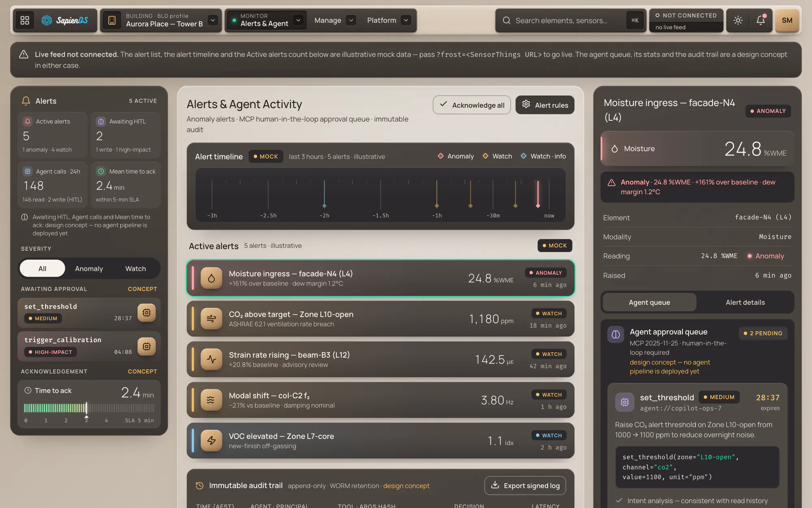Select the VOC elevated Zone L7-core alert
This screenshot has width=812, height=508.
pyautogui.click(x=380, y=441)
